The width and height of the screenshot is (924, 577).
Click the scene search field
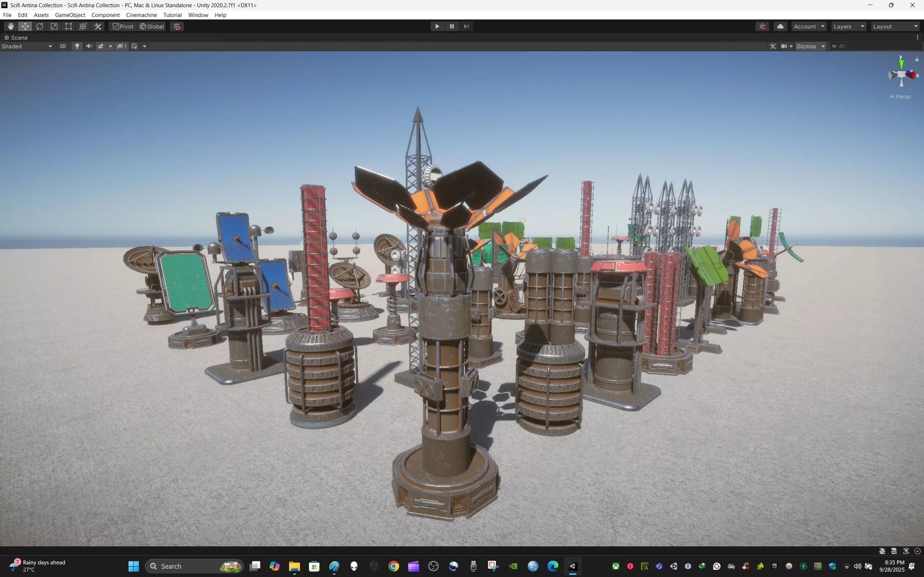pos(878,46)
